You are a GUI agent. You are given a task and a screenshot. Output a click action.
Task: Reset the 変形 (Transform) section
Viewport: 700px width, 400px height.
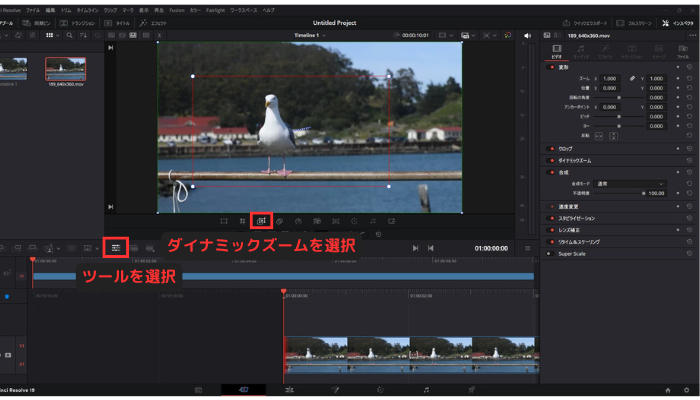click(690, 67)
